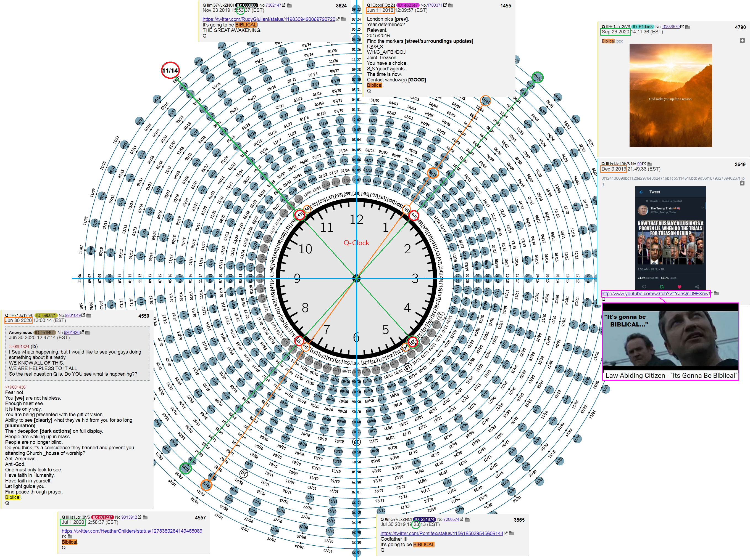Open Pontifex twitter status link
The image size is (750, 560).
442,533
